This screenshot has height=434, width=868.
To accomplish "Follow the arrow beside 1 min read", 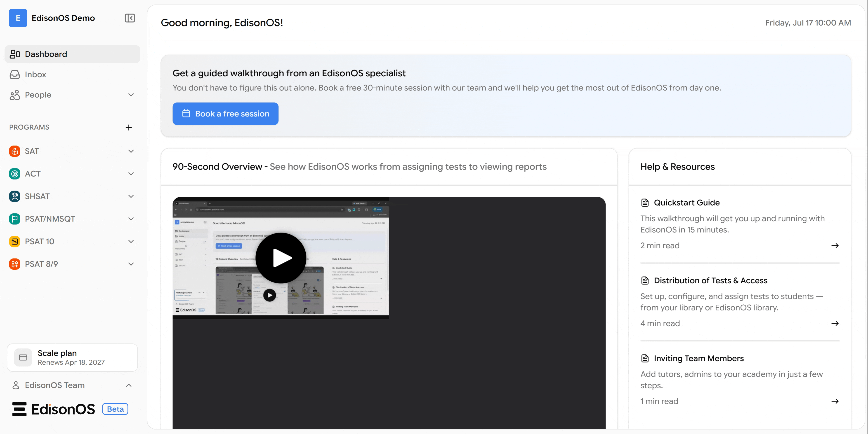I will (x=835, y=401).
